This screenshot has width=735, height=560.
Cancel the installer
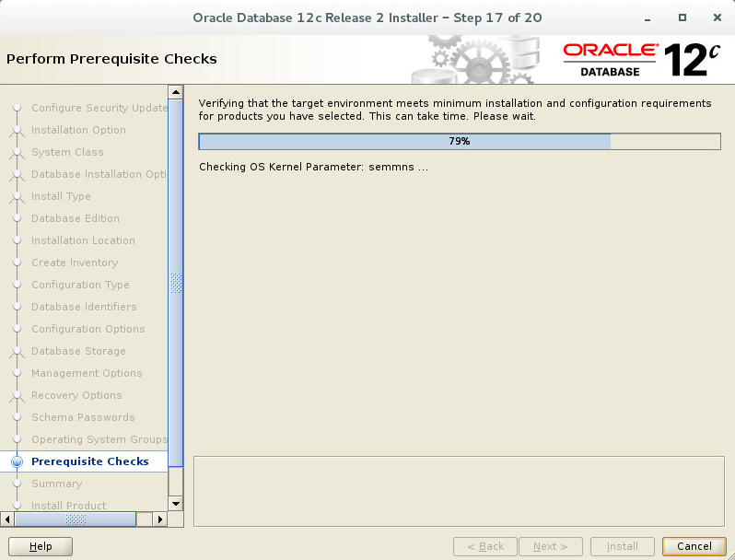[x=694, y=546]
